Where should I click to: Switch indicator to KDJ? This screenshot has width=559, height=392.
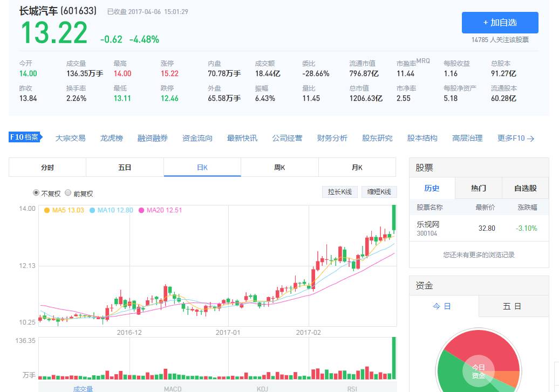262,389
